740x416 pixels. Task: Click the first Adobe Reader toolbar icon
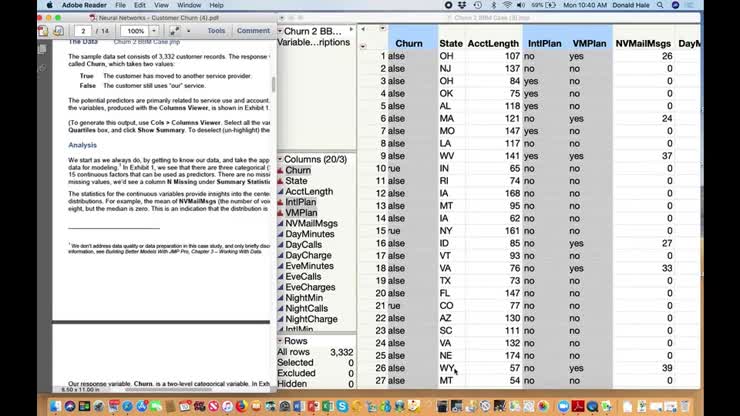pyautogui.click(x=43, y=31)
